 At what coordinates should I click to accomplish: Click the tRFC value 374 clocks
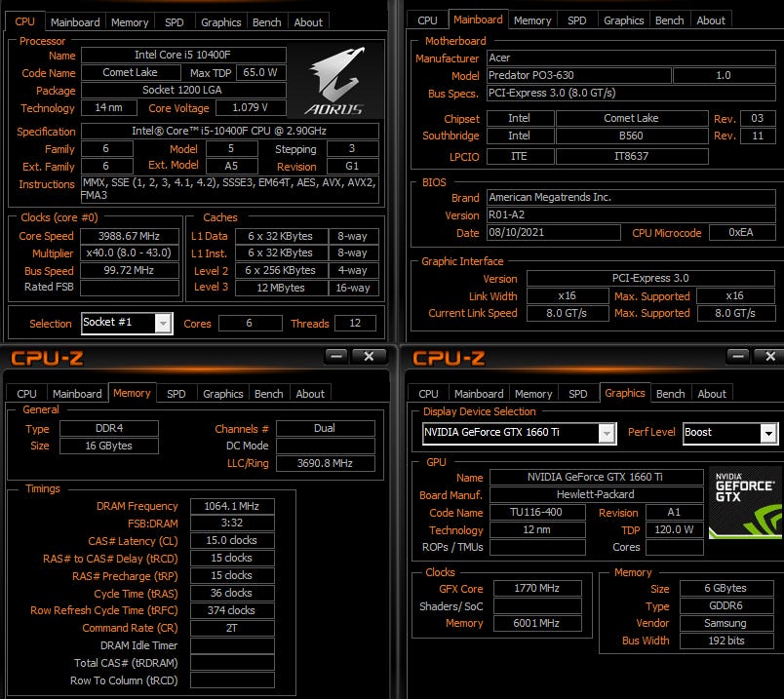coord(232,610)
